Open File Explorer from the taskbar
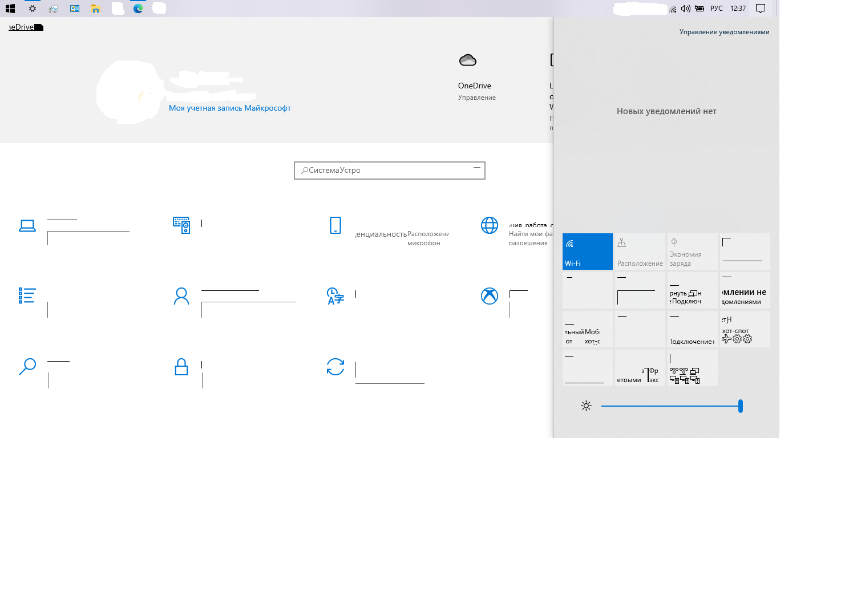The width and height of the screenshot is (849, 616). click(x=96, y=9)
